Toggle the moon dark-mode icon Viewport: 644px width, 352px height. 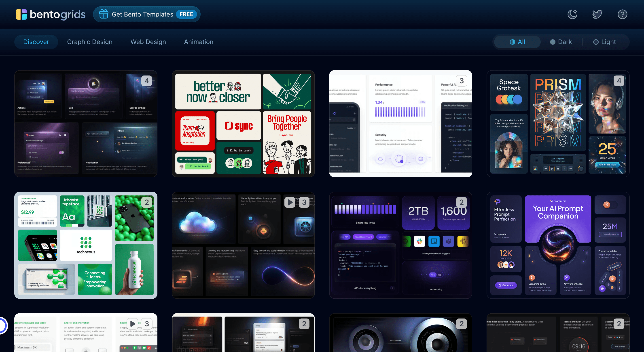572,14
